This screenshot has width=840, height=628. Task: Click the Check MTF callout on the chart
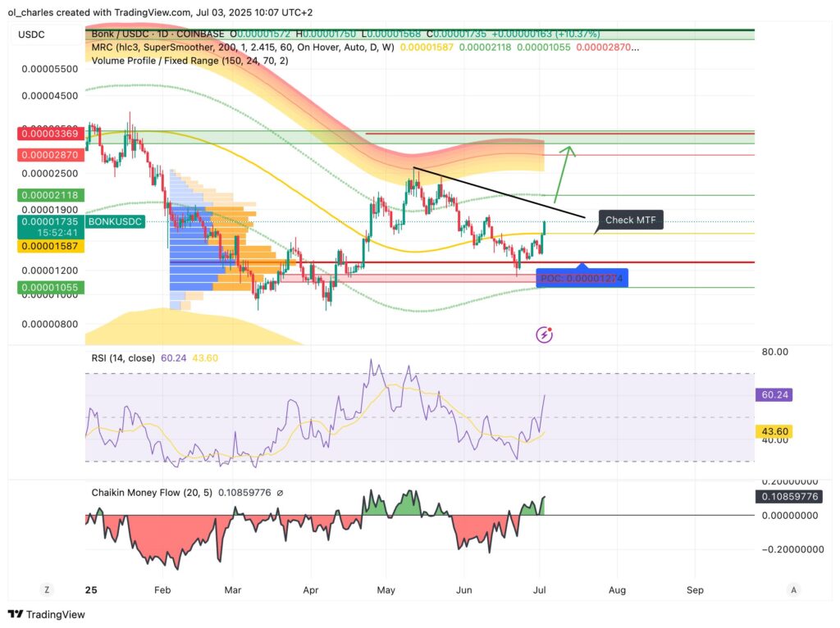[630, 220]
